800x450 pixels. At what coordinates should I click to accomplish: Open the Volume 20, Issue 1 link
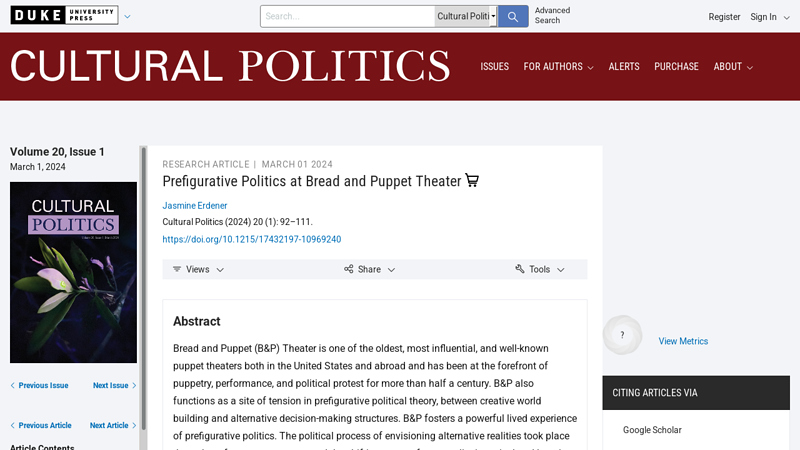[x=57, y=152]
